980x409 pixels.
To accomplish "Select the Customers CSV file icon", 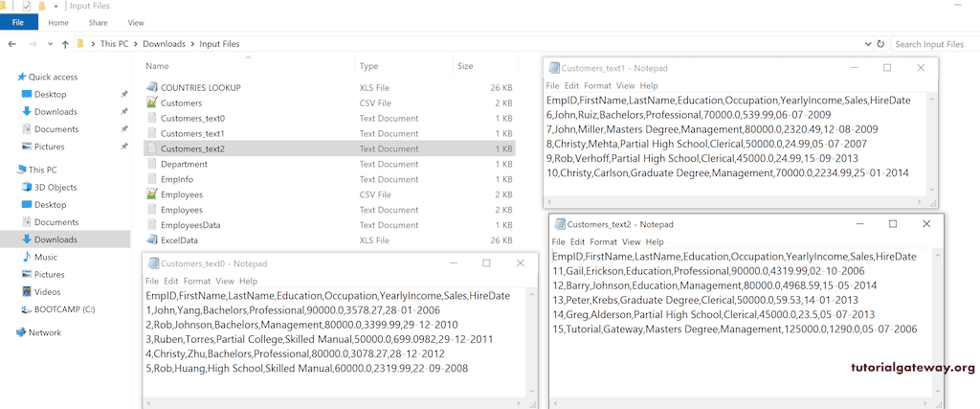I will pyautogui.click(x=151, y=102).
